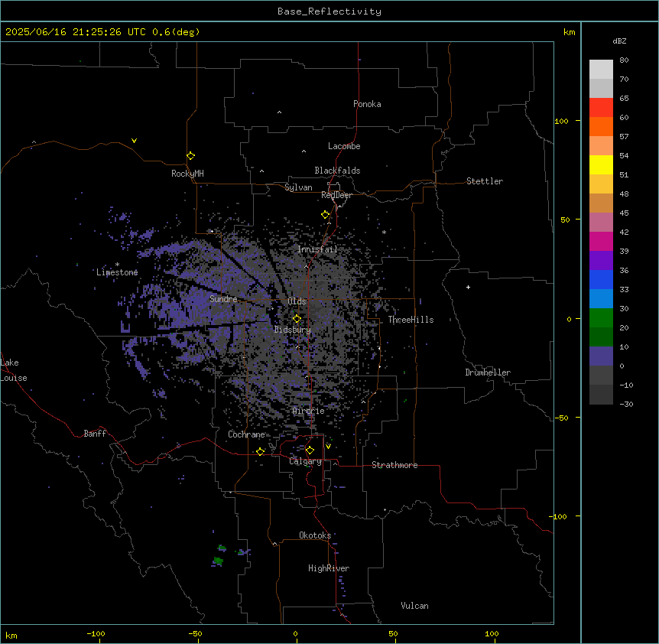This screenshot has height=644, width=659.
Task: Click the yellow V marker northwest of RockyMH
Action: [x=134, y=141]
